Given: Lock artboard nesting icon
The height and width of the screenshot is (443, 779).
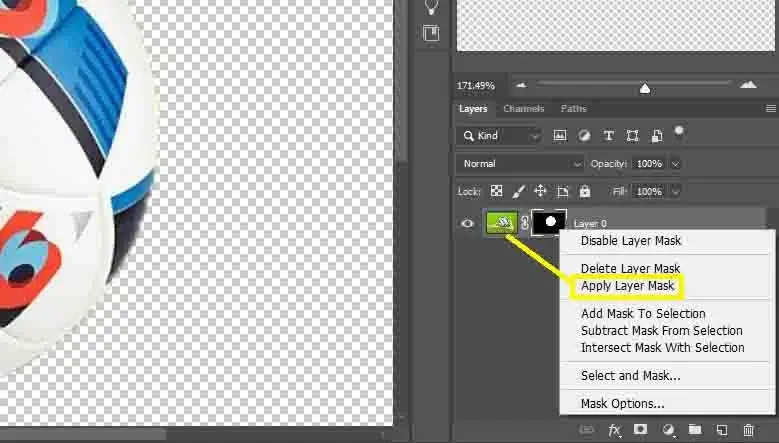Looking at the screenshot, I should pyautogui.click(x=562, y=192).
